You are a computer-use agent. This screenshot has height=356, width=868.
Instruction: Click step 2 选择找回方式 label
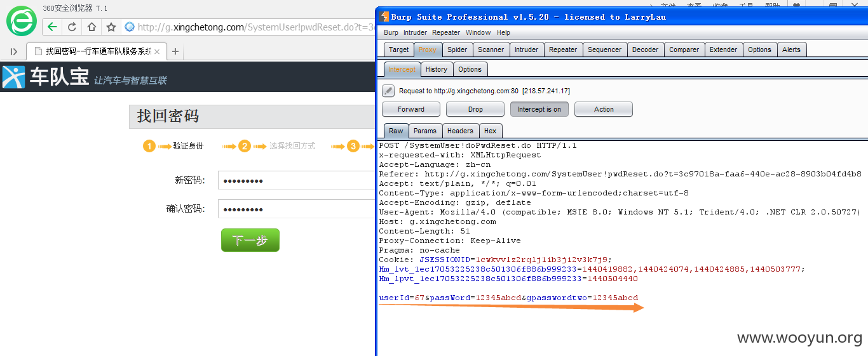(292, 146)
